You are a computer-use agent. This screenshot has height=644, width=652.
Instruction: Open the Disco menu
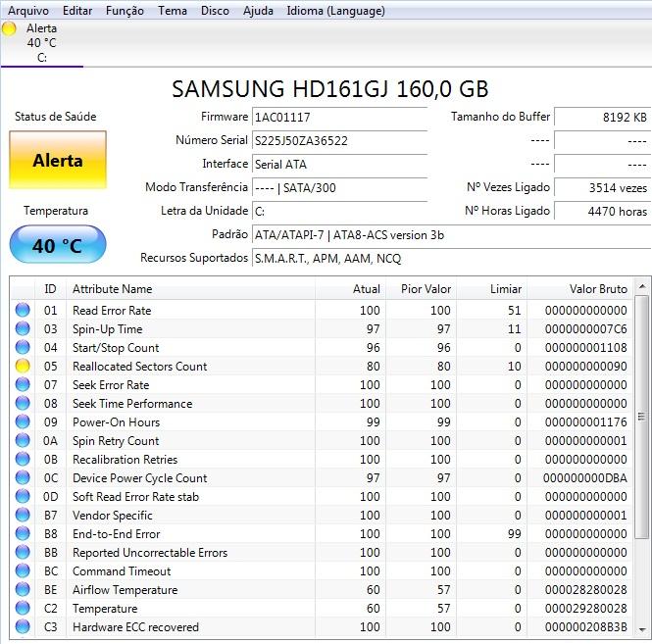pyautogui.click(x=215, y=11)
